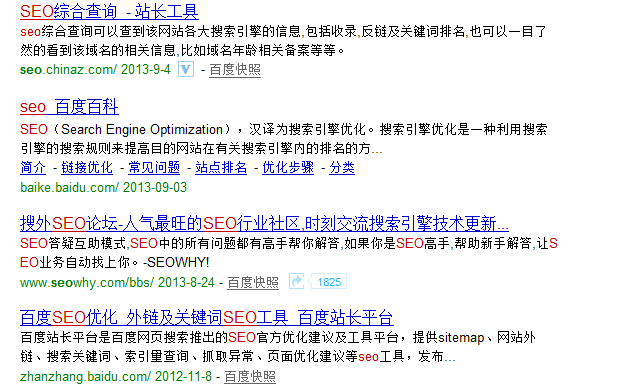Viewport: 625px width, 388px height.
Task: Open 百度快照 for seo.chinaz.com result
Action: click(x=235, y=70)
